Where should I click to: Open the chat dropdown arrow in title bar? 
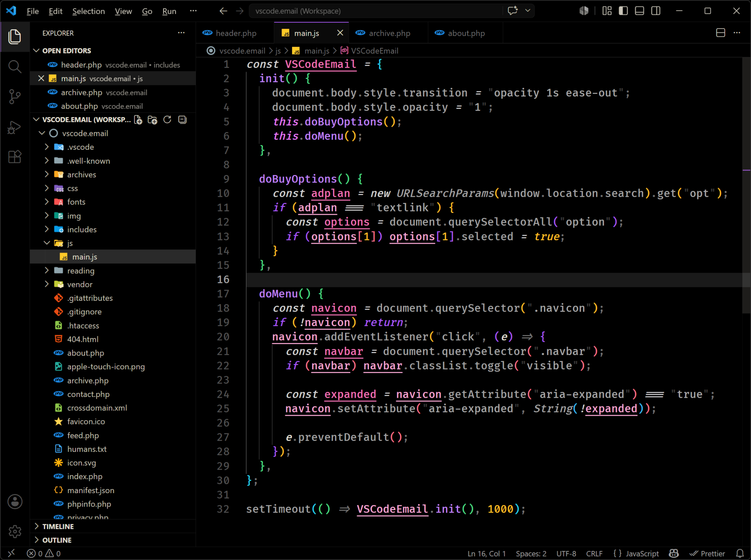(528, 11)
